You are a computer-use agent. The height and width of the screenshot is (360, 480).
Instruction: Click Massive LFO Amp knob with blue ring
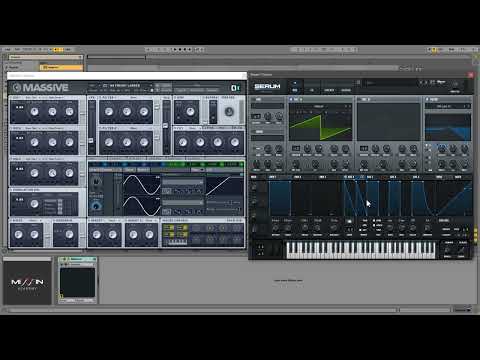click(96, 206)
